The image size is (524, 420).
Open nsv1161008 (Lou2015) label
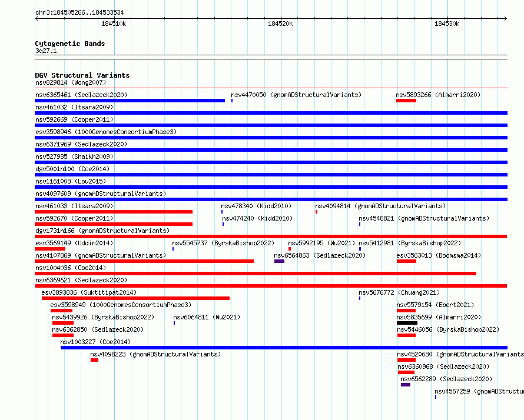click(x=71, y=181)
